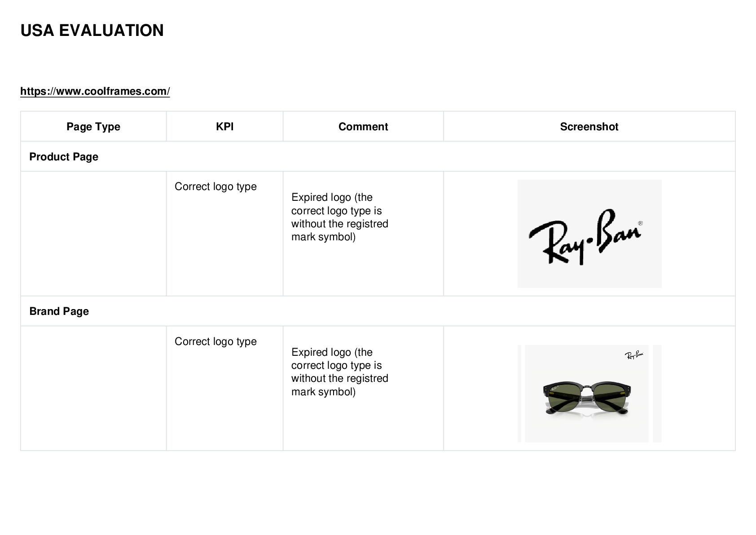The width and height of the screenshot is (756, 535).
Task: Select the Screenshot column header
Action: (589, 127)
